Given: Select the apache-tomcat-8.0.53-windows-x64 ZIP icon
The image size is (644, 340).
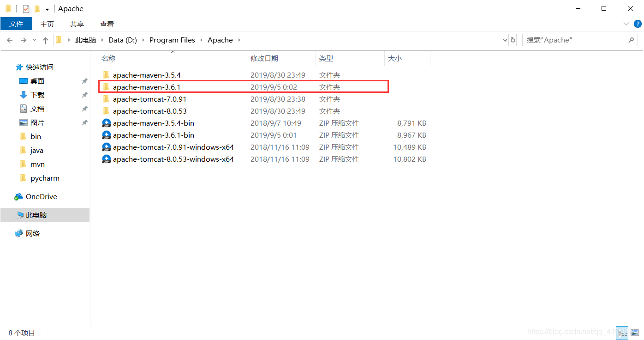Looking at the screenshot, I should [x=106, y=159].
